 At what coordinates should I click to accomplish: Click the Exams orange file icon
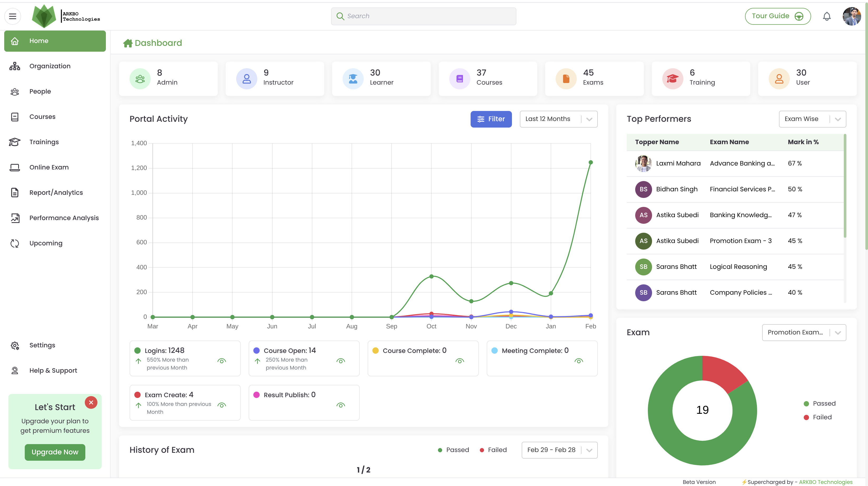566,79
